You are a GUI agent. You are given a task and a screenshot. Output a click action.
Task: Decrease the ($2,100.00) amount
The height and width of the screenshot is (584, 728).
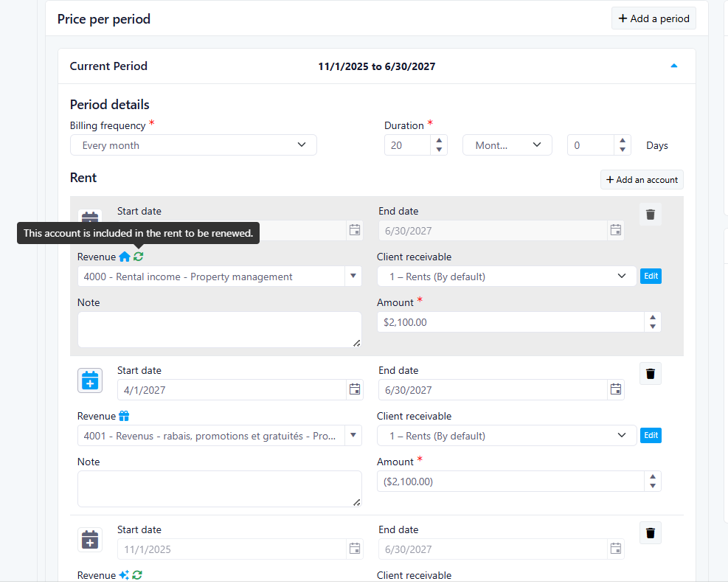tap(653, 486)
